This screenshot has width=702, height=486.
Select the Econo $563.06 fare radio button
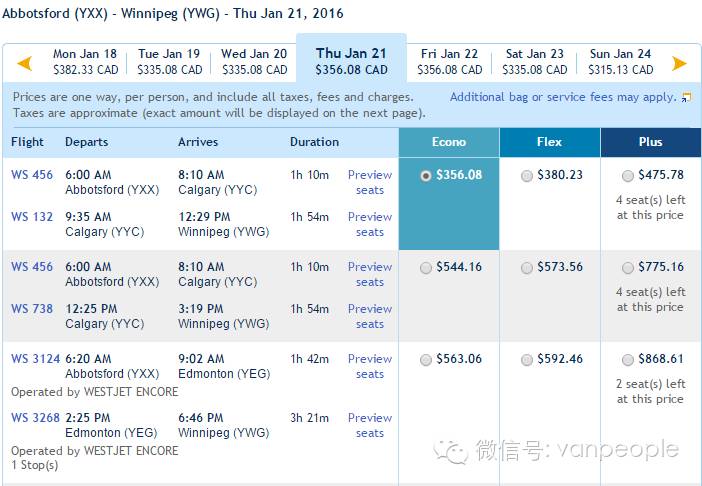click(x=426, y=359)
